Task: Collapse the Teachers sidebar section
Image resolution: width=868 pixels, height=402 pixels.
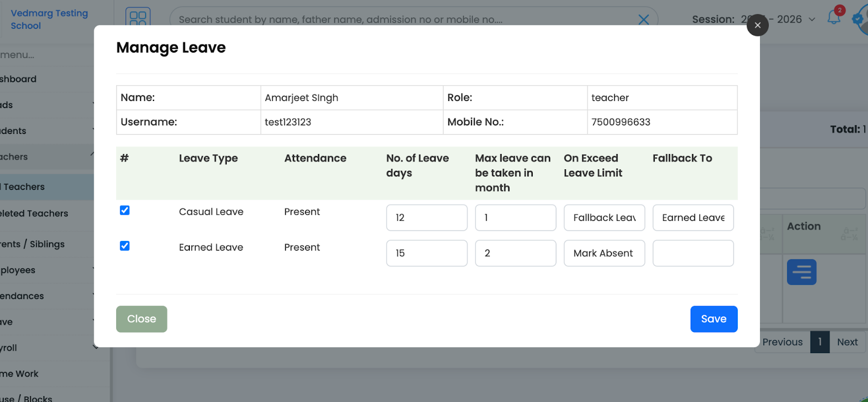Action: 47,157
